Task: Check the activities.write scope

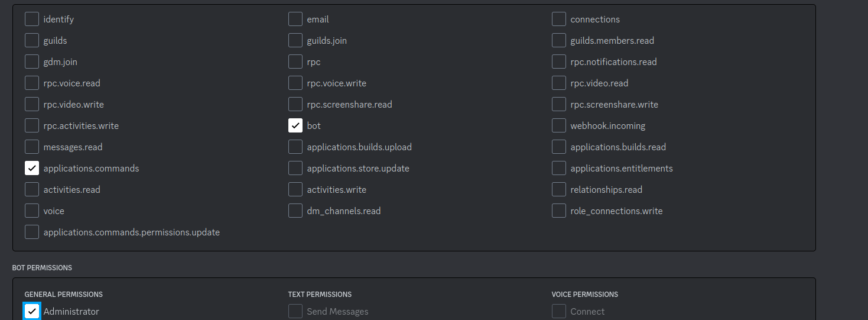Action: [x=295, y=190]
